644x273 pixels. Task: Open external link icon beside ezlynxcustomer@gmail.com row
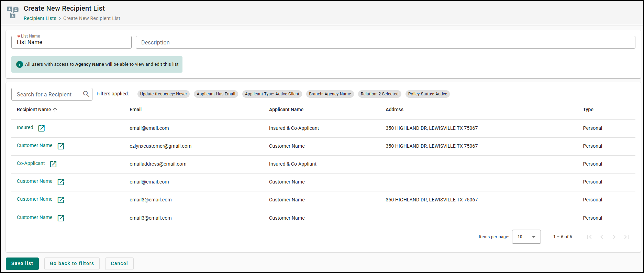tap(61, 146)
